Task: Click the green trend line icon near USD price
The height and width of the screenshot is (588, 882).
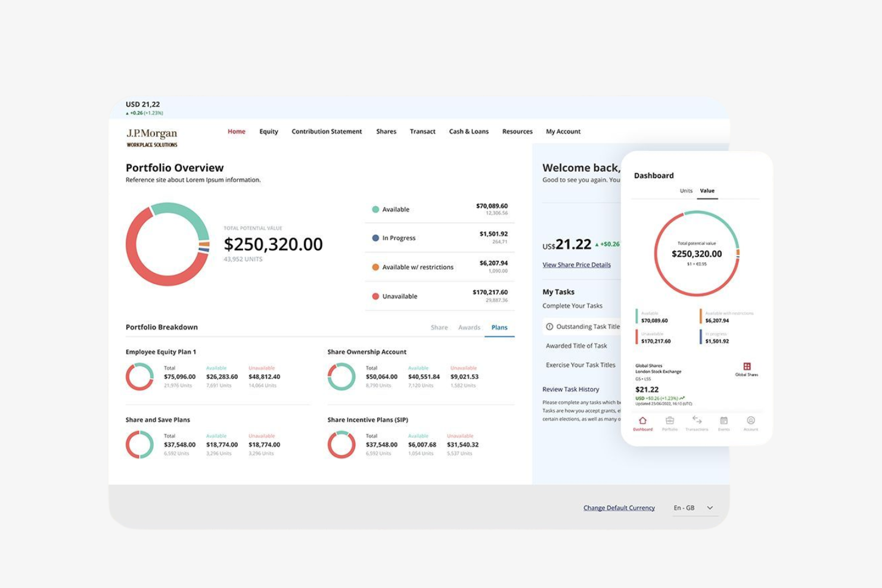Action: (682, 398)
